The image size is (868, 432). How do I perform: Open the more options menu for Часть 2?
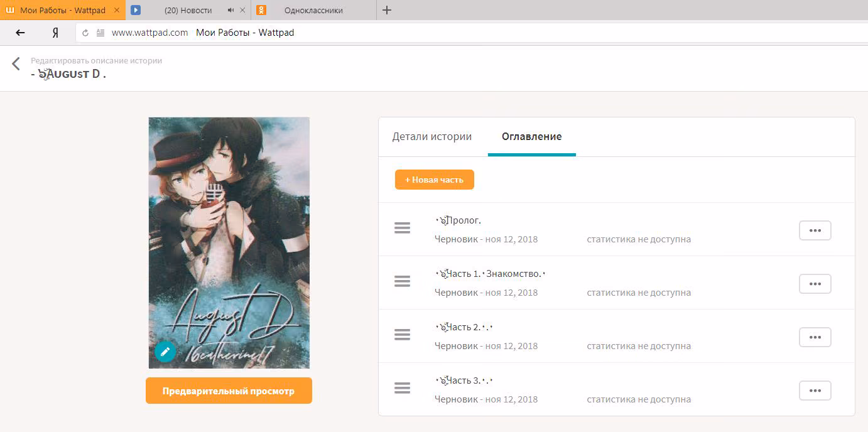pyautogui.click(x=815, y=337)
